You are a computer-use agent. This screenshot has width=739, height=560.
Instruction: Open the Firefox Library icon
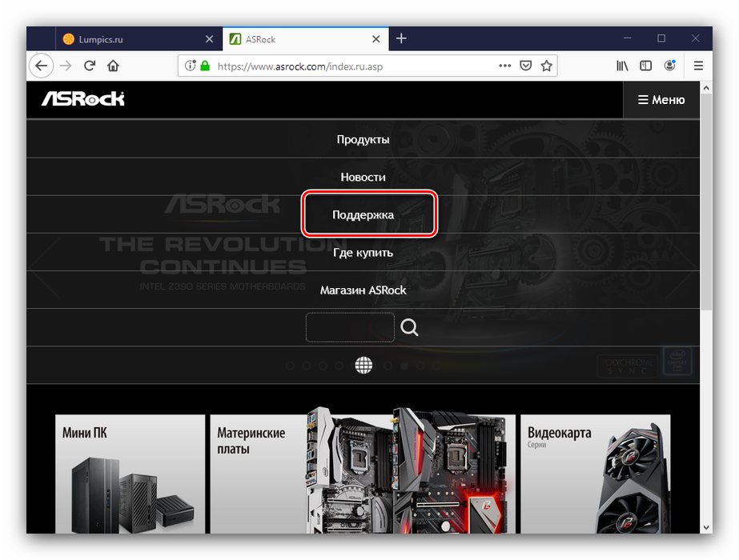[622, 66]
